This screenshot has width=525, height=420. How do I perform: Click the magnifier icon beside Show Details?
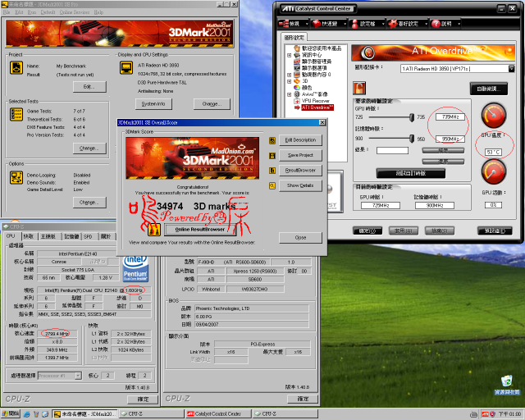click(272, 185)
